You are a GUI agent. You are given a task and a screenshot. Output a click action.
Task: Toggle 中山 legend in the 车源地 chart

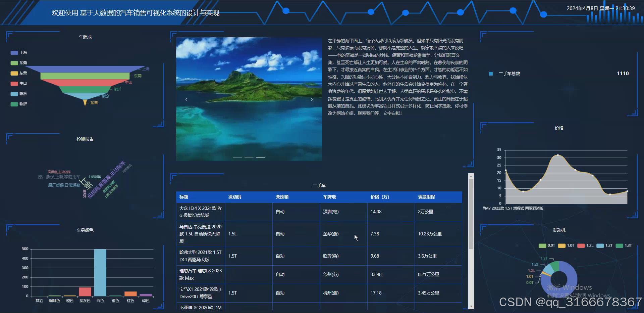(x=19, y=83)
